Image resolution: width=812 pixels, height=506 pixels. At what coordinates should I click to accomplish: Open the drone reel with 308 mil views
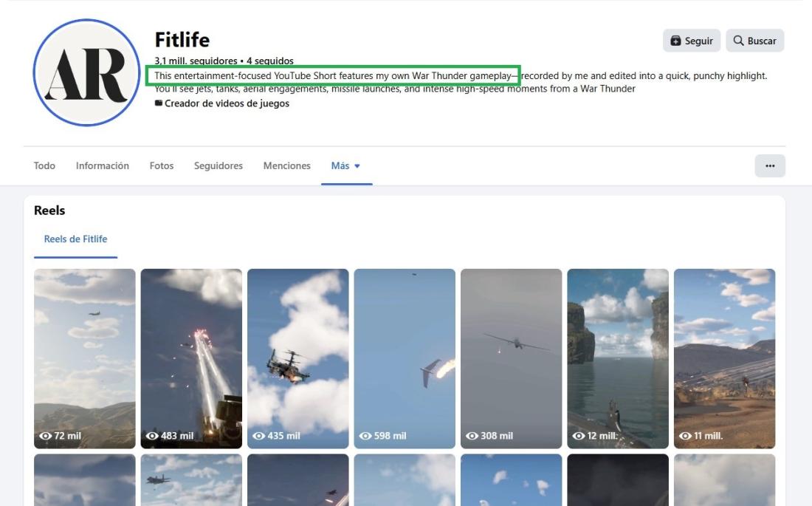[x=512, y=358]
